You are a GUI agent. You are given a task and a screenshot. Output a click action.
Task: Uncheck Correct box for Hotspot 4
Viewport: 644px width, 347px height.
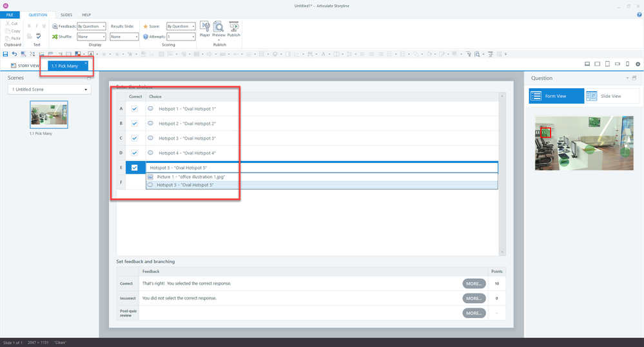pyautogui.click(x=134, y=153)
